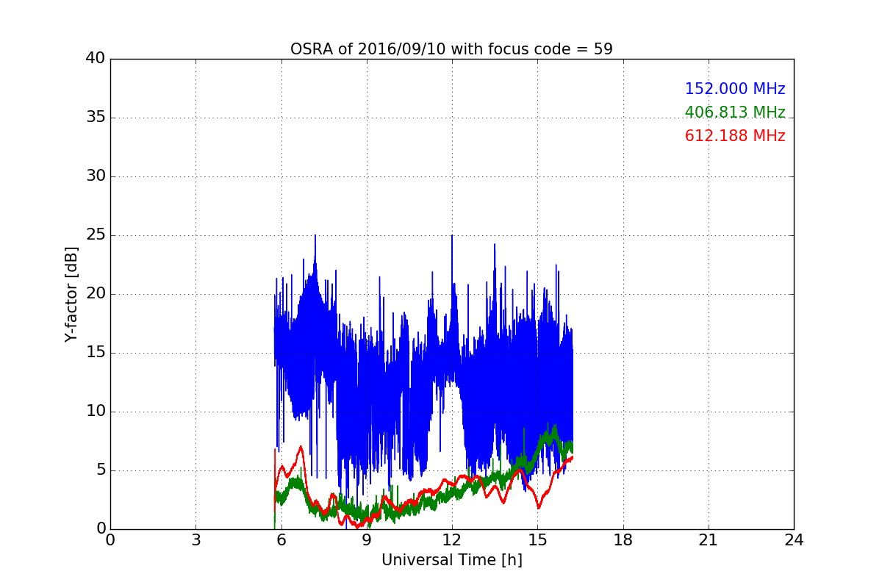Click the x-axis tick label 3
The height and width of the screenshot is (588, 882).
tap(196, 540)
